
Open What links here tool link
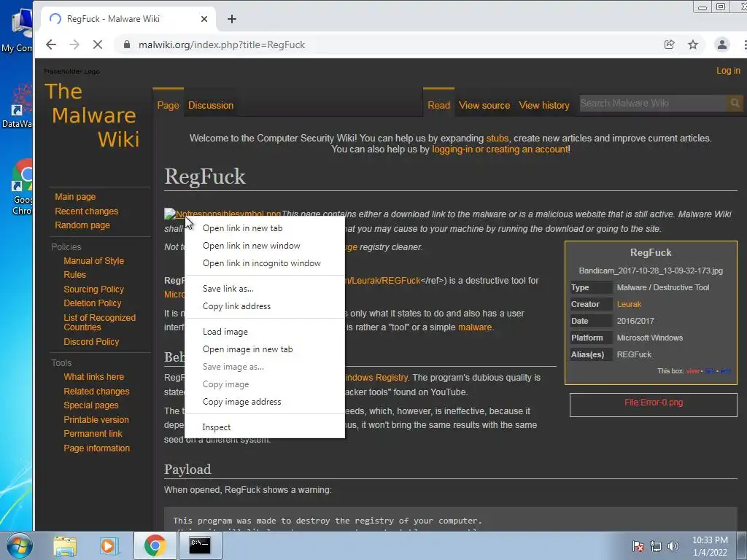tap(94, 377)
